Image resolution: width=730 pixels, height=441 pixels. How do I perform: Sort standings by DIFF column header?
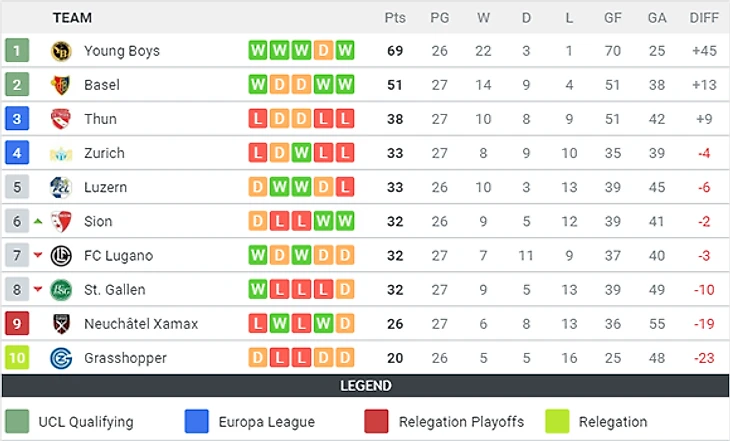pos(704,17)
